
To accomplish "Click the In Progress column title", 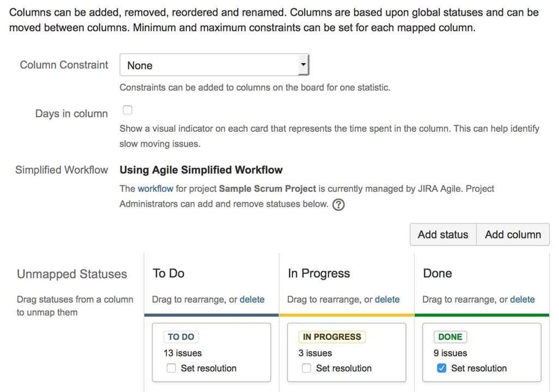I will point(319,273).
